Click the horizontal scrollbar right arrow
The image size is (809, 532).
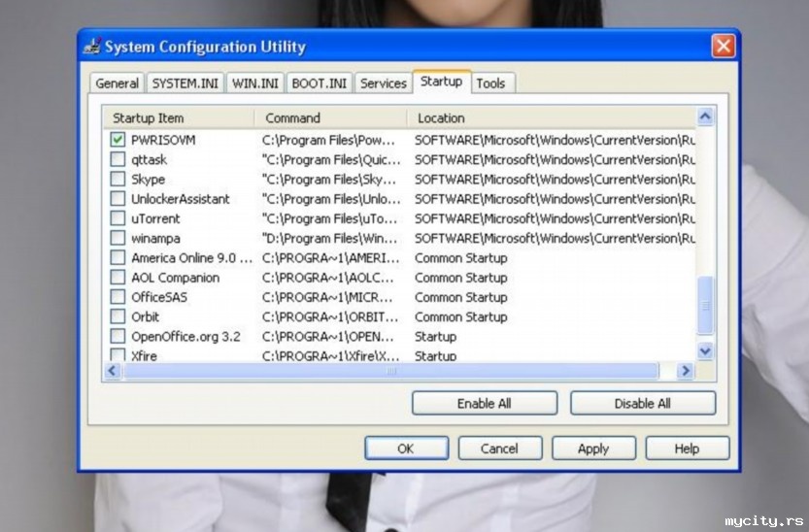pyautogui.click(x=685, y=371)
